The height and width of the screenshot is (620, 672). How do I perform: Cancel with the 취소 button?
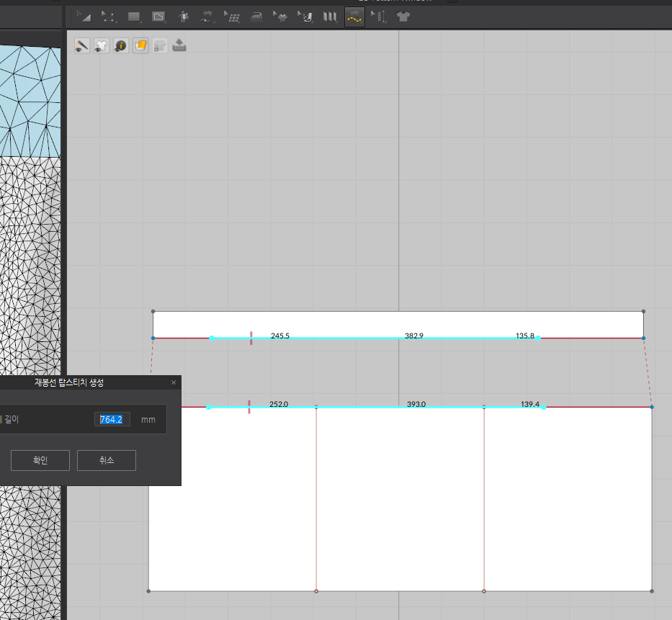107,460
